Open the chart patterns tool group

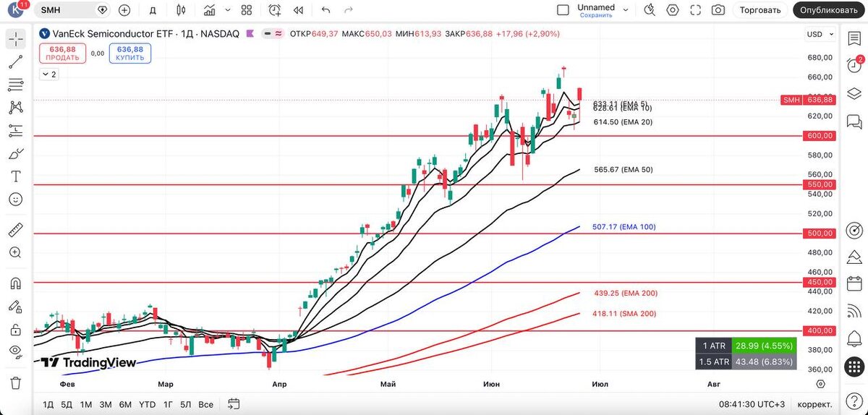[x=16, y=108]
